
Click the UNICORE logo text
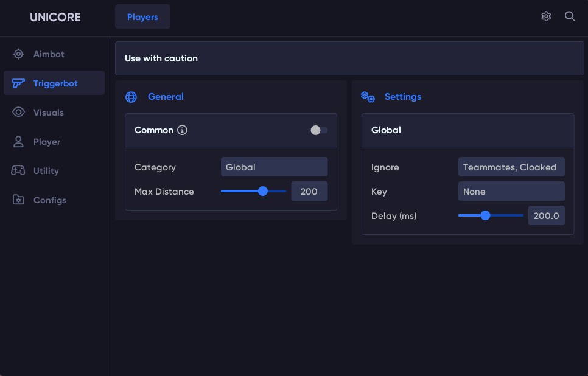(55, 17)
